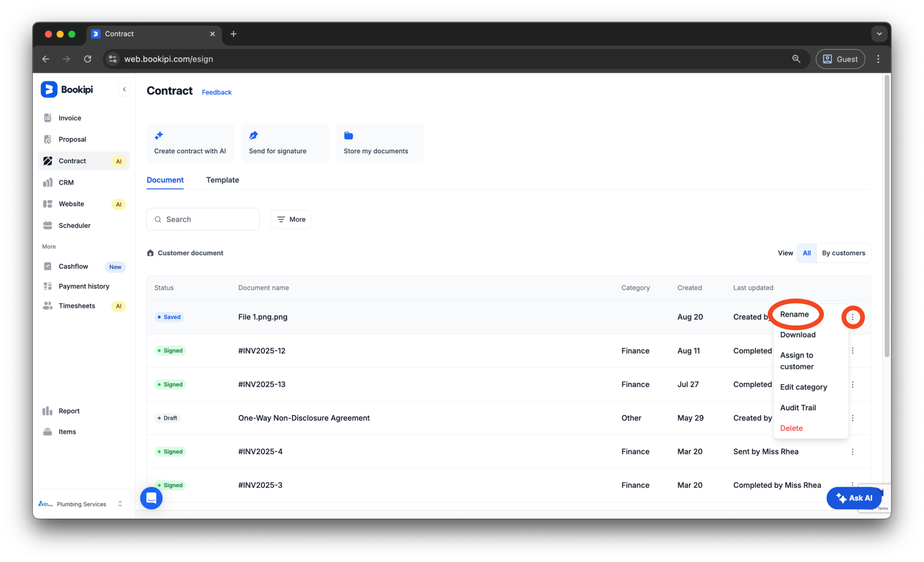Viewport: 924px width, 562px height.
Task: Open One-Way Non-Disclosure Agreement document
Action: coord(304,418)
